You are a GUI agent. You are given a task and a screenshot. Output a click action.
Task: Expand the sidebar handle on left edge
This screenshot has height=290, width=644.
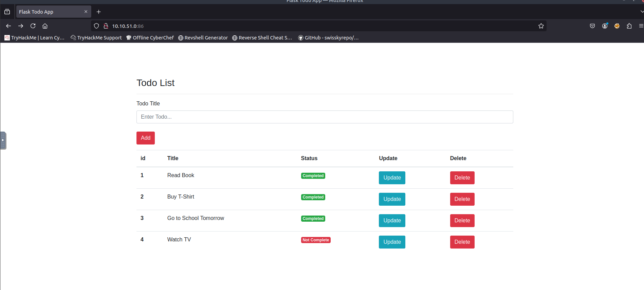[3, 140]
